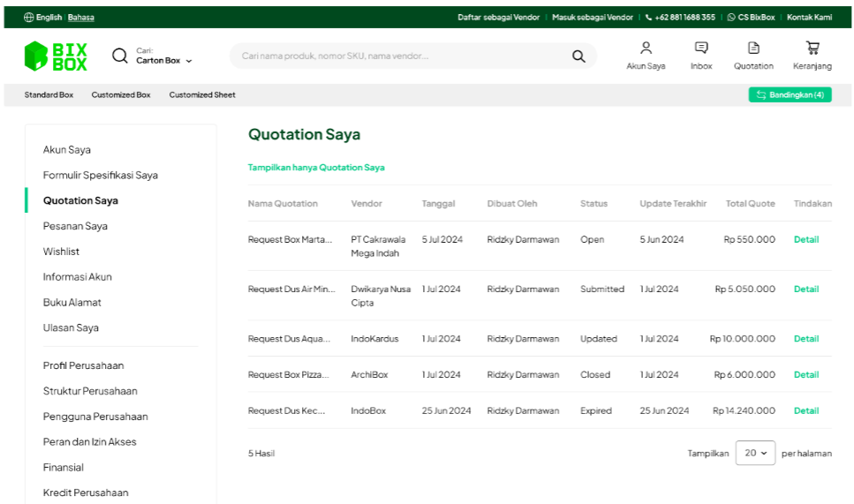
Task: Click the CS BixBox WhatsApp link
Action: point(751,18)
